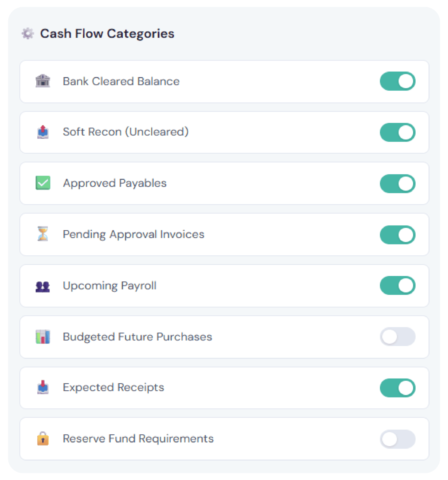Click the people icon for Upcoming Payroll

[43, 286]
